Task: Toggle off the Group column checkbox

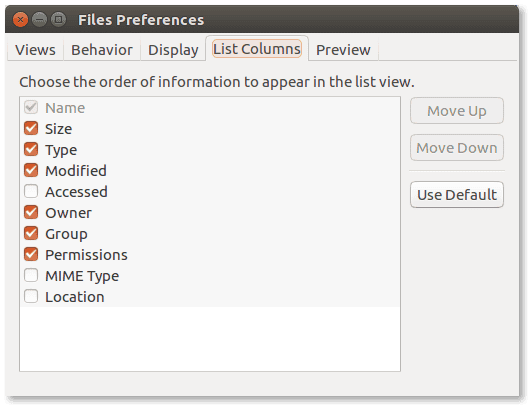Action: pos(31,233)
